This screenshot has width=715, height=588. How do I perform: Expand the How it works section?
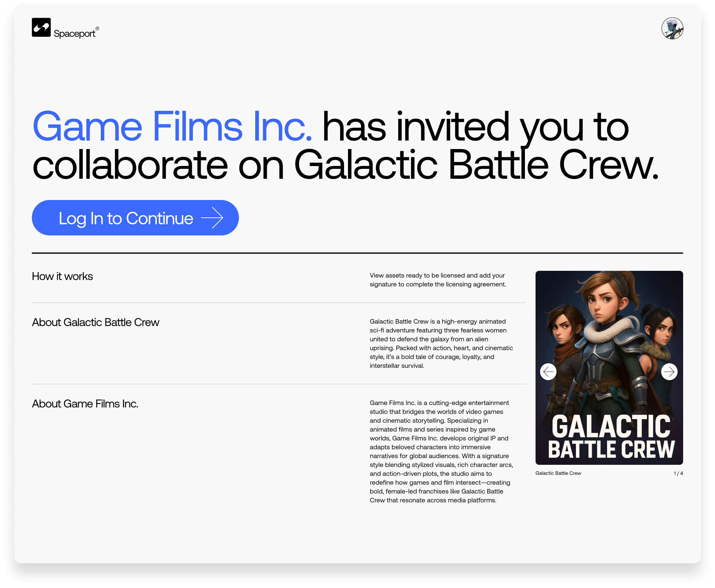click(x=62, y=276)
